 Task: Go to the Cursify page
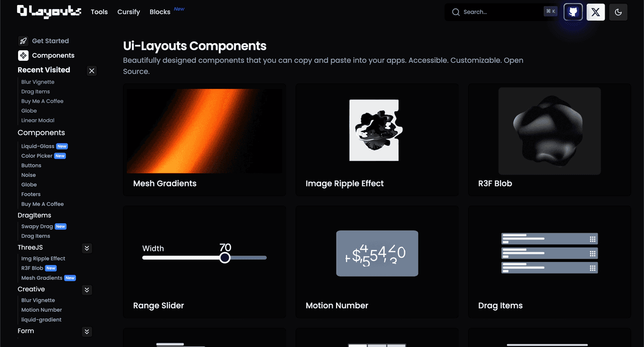click(129, 12)
